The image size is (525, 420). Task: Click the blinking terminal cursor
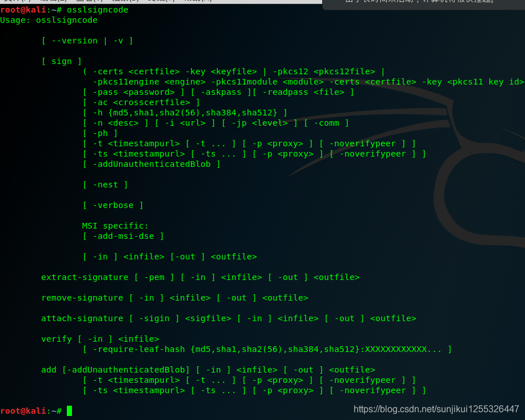pyautogui.click(x=70, y=410)
